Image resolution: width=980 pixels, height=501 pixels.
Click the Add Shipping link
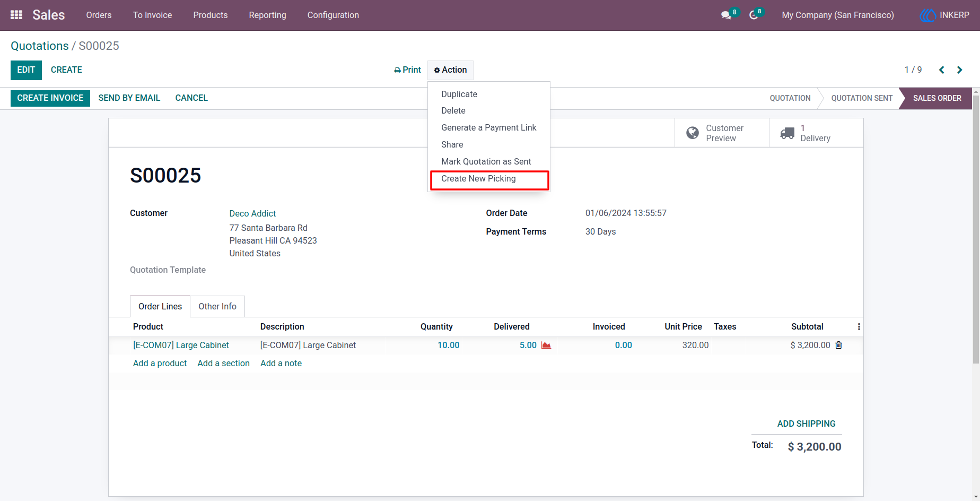pyautogui.click(x=806, y=424)
